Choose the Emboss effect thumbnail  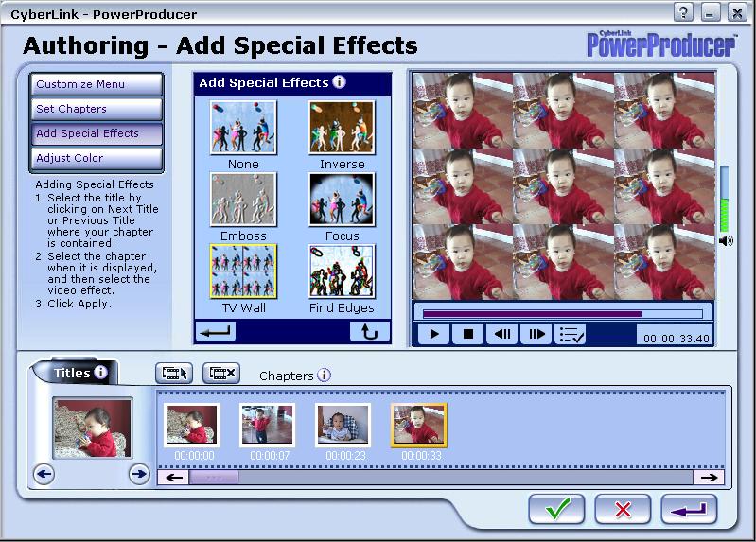point(243,201)
